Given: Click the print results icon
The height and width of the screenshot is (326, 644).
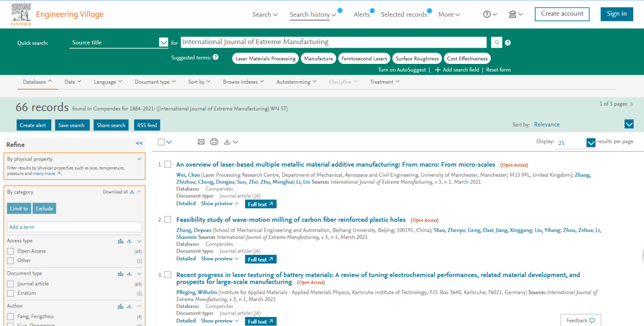Looking at the screenshot, I should (x=214, y=142).
